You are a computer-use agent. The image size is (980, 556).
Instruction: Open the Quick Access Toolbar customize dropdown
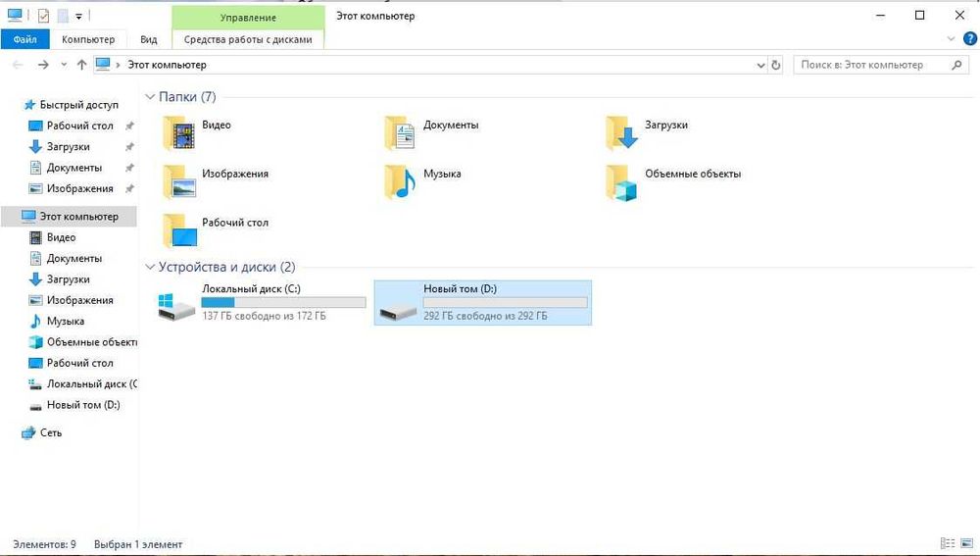tap(78, 17)
